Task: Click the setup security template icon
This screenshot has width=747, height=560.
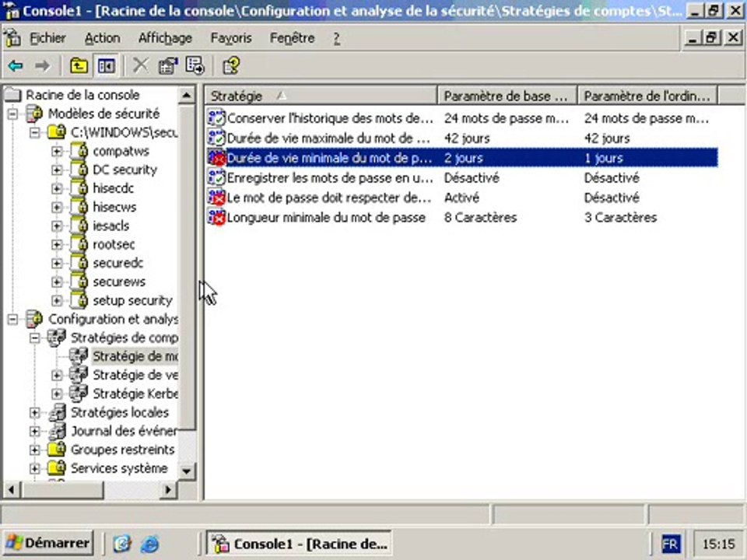Action: [x=79, y=300]
